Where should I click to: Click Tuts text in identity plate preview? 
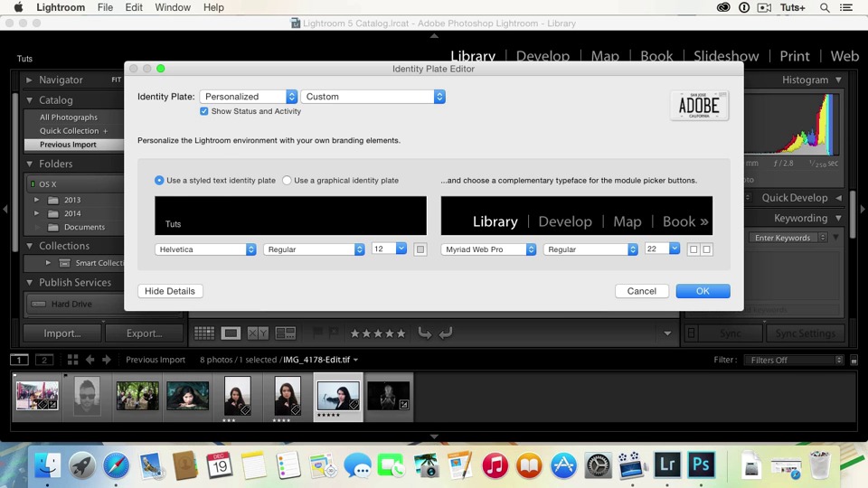click(173, 224)
